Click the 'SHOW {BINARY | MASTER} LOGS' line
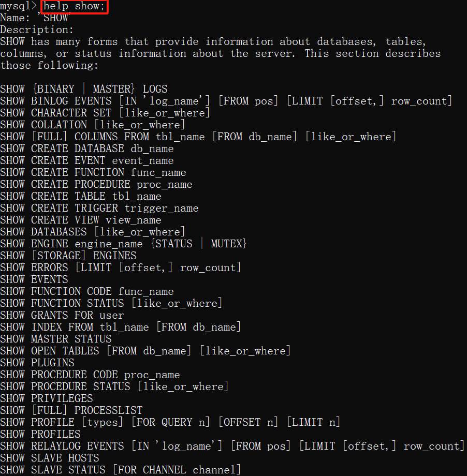 coord(84,89)
